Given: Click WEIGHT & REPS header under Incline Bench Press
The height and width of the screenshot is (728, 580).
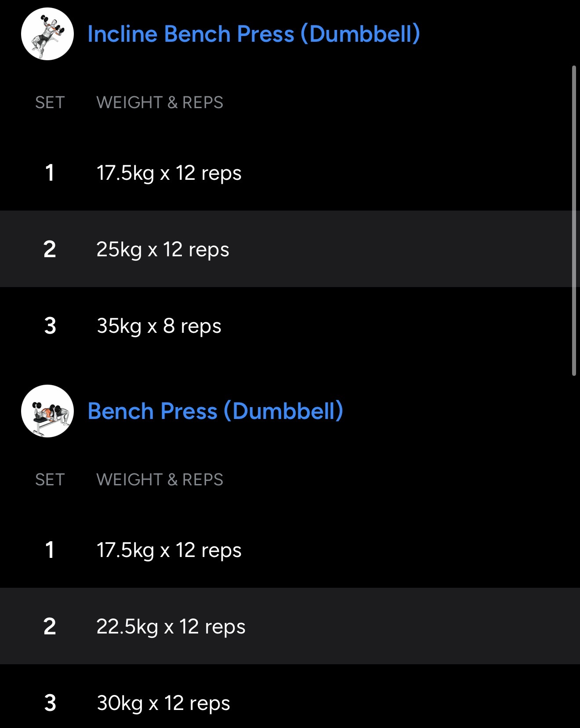Looking at the screenshot, I should (x=160, y=102).
